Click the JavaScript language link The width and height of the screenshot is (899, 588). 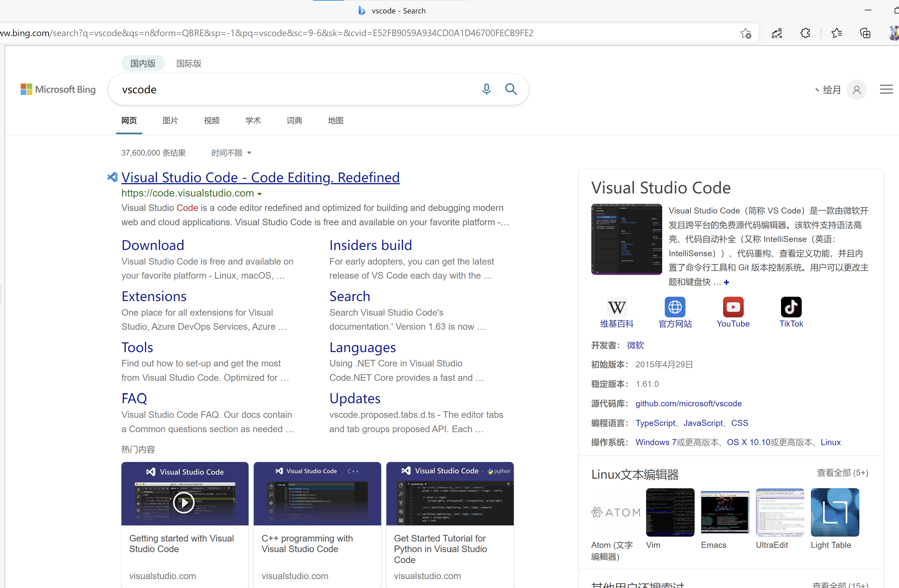[703, 423]
